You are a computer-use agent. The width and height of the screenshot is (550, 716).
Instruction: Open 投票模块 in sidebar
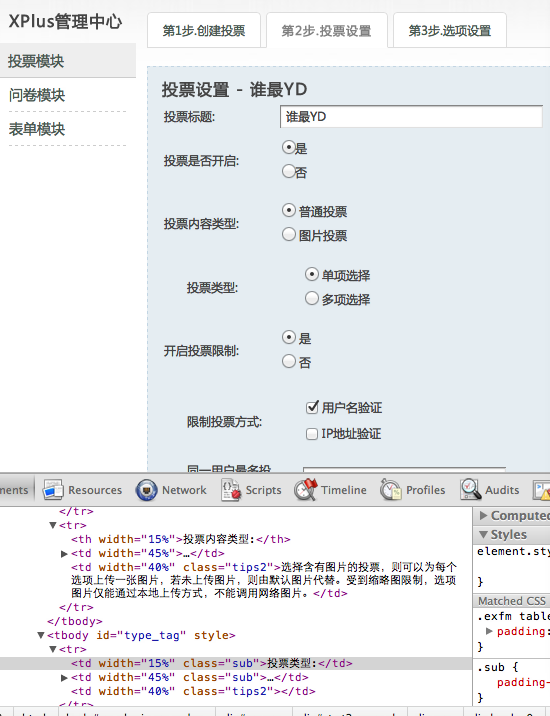click(x=68, y=61)
